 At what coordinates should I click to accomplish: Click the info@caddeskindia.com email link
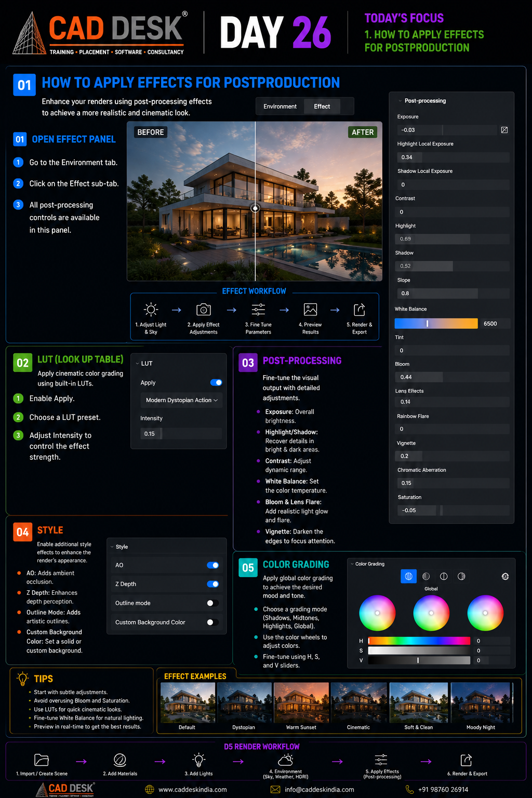click(320, 789)
